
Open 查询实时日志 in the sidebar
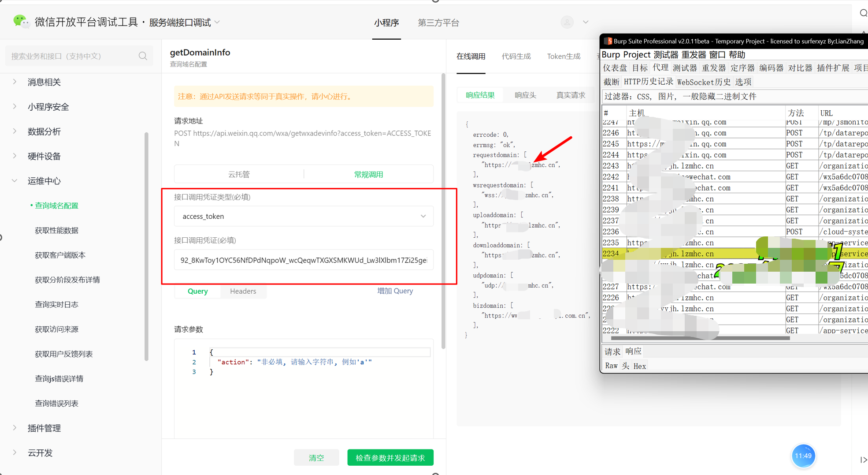pos(56,304)
